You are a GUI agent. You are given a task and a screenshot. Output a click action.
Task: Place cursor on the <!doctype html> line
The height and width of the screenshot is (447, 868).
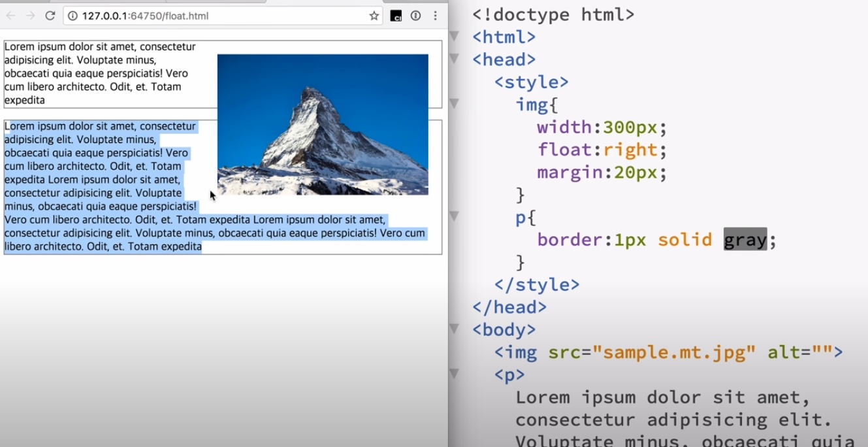point(553,14)
